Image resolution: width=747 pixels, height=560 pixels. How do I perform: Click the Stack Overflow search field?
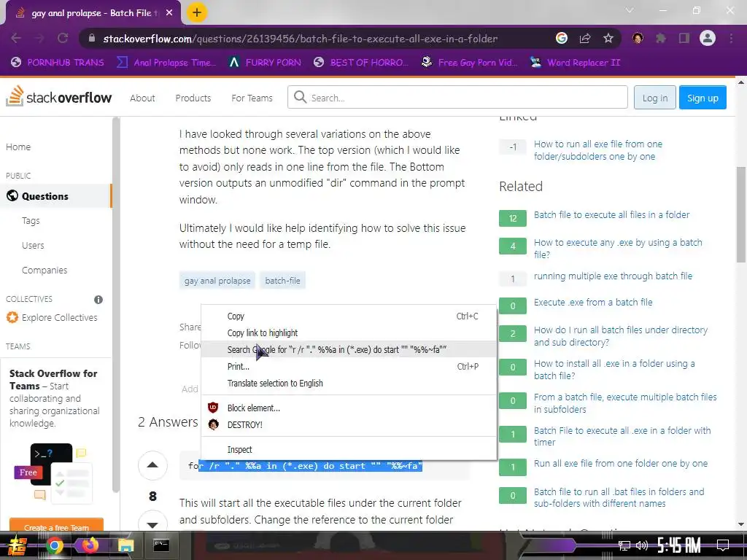coord(457,98)
